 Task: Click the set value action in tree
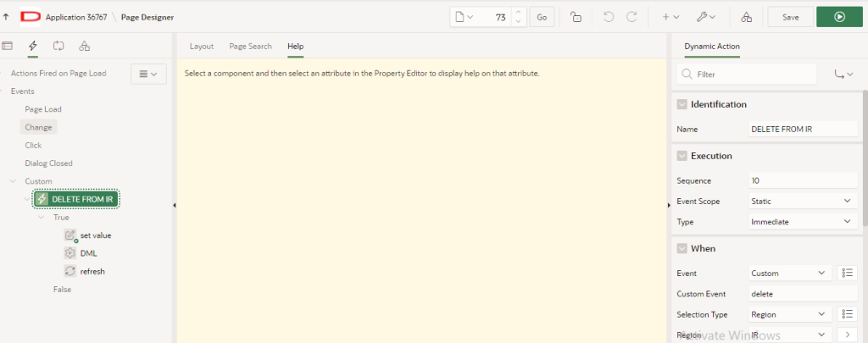95,235
